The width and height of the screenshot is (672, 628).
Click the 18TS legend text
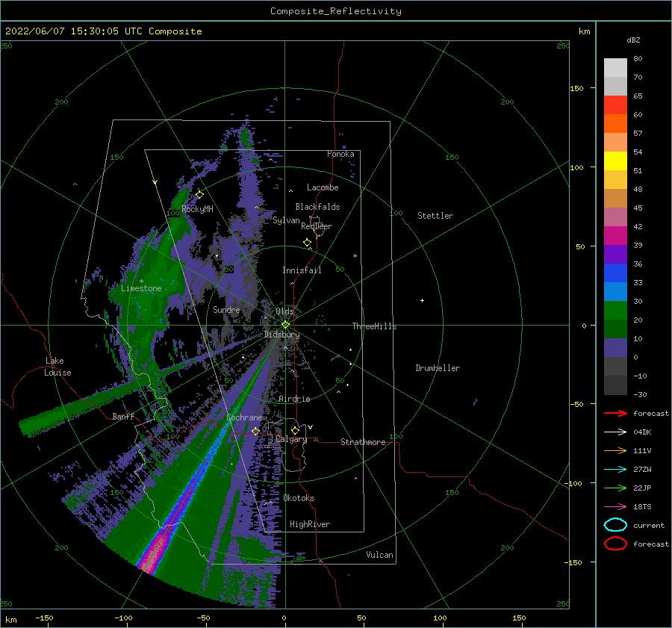(642, 507)
